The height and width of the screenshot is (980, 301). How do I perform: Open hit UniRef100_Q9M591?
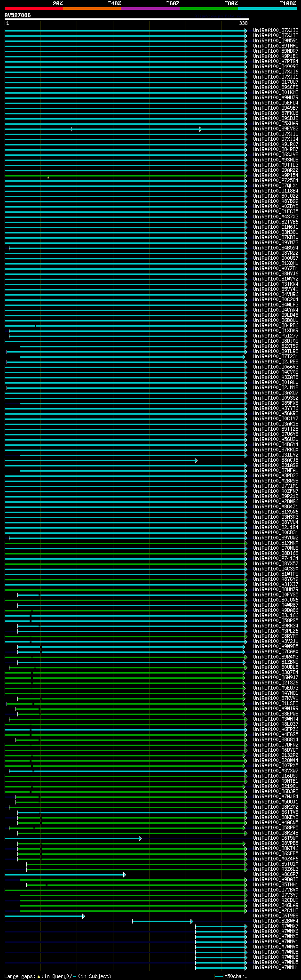(x=276, y=40)
